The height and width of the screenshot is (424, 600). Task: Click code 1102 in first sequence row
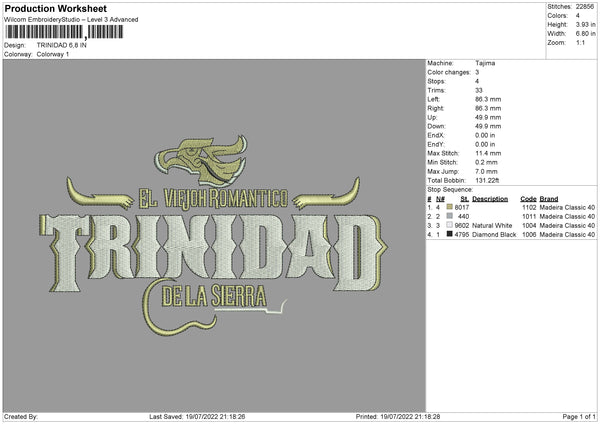[x=529, y=207]
